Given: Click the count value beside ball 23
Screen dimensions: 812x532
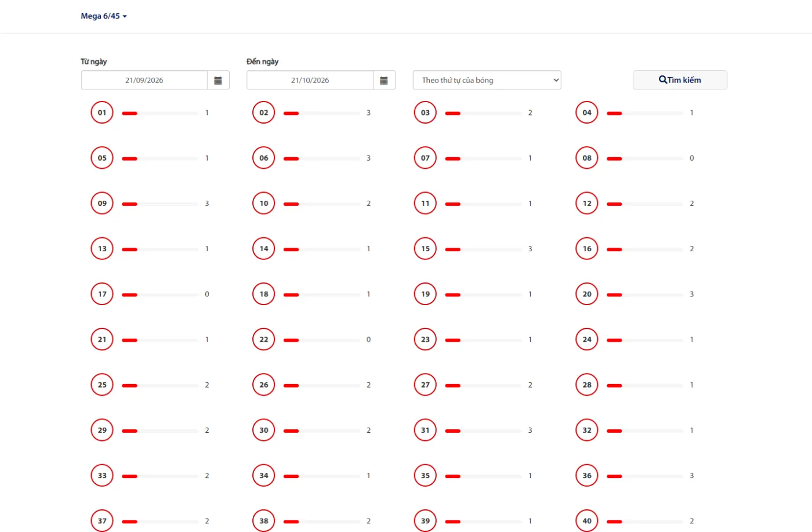Looking at the screenshot, I should point(530,339).
